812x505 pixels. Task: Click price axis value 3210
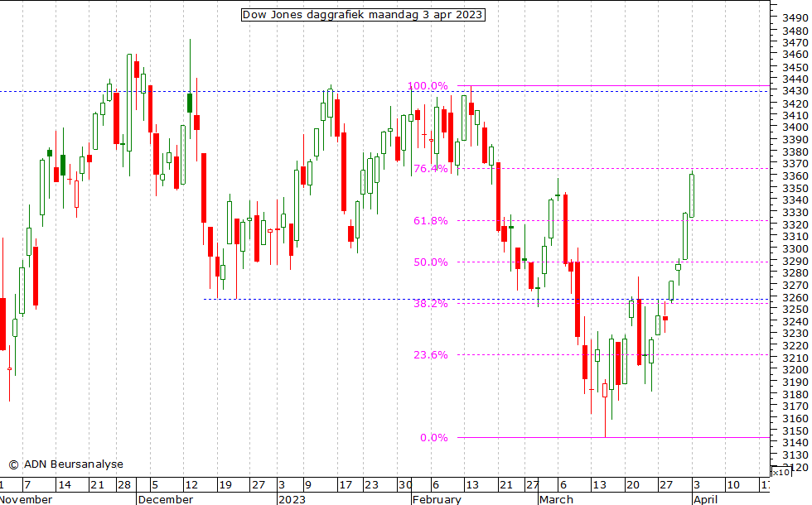(x=795, y=358)
